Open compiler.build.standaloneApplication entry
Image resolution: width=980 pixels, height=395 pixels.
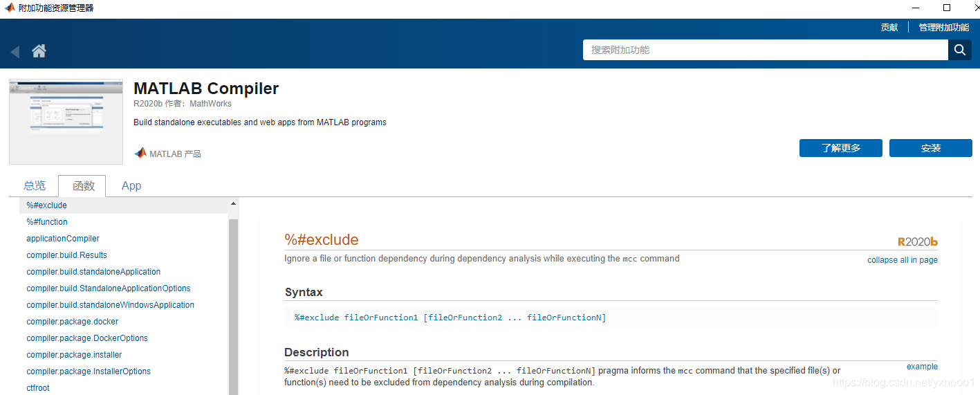[93, 272]
